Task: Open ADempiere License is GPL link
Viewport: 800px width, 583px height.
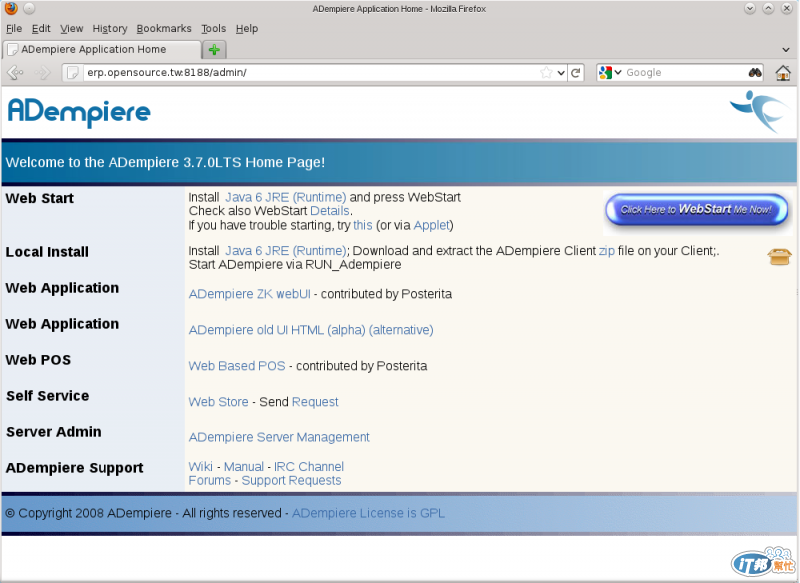Action: tap(368, 513)
